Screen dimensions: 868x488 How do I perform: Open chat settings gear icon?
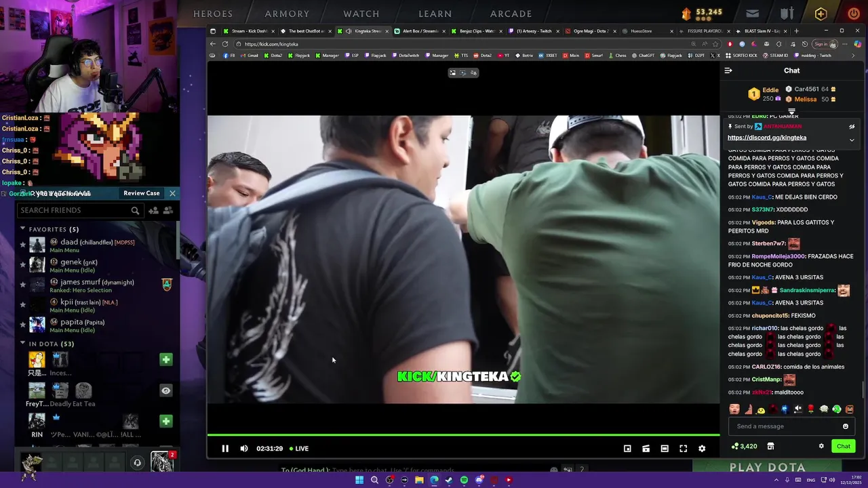point(821,446)
